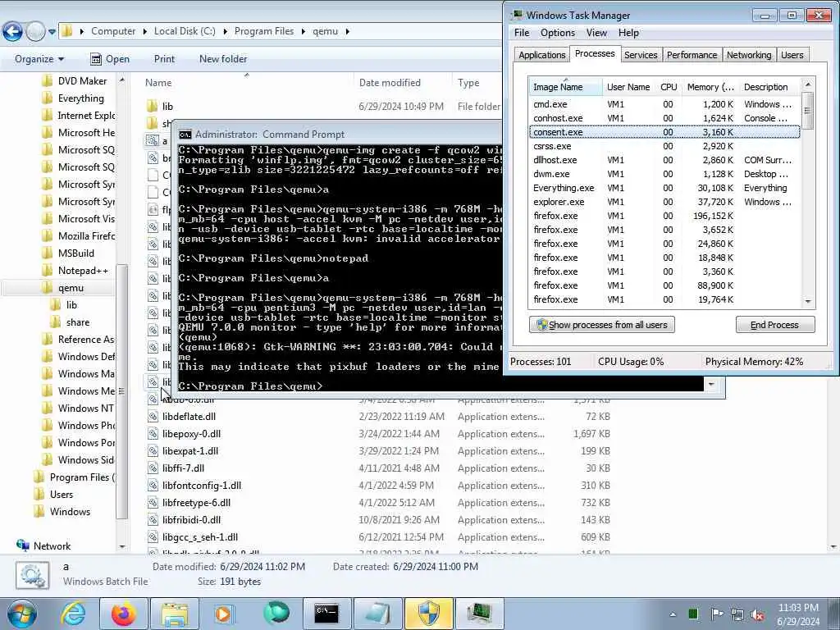Sort processes by Image Name column
Image resolution: width=840 pixels, height=630 pixels.
[565, 87]
